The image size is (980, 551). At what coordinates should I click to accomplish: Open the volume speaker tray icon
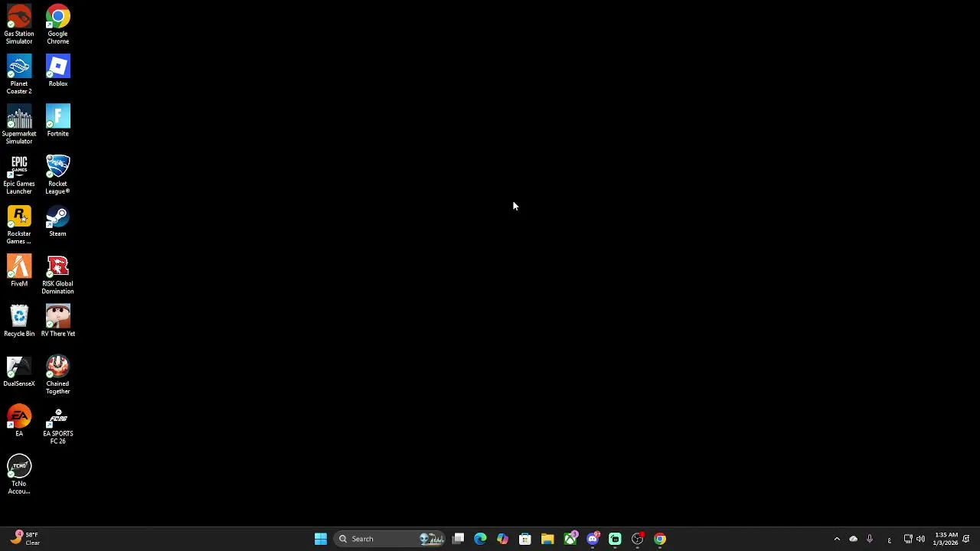(x=920, y=539)
